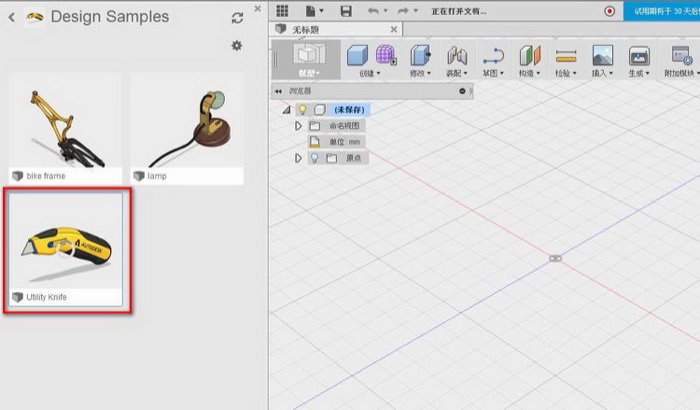
Task: Select the (未保存) root tree item
Action: [349, 109]
